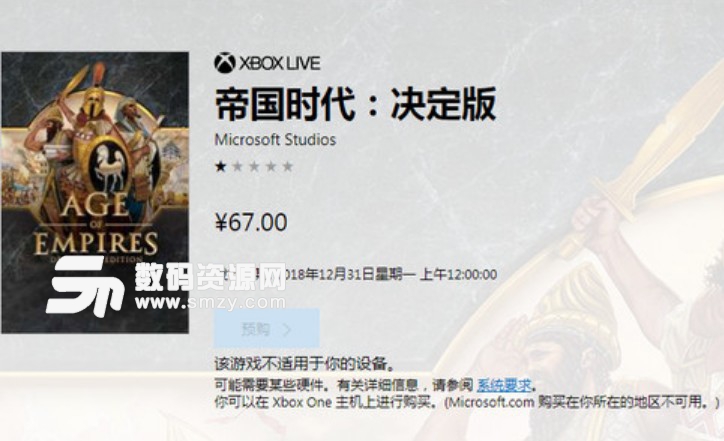Click the Xbox One 主机 purchase notice line

[467, 402]
